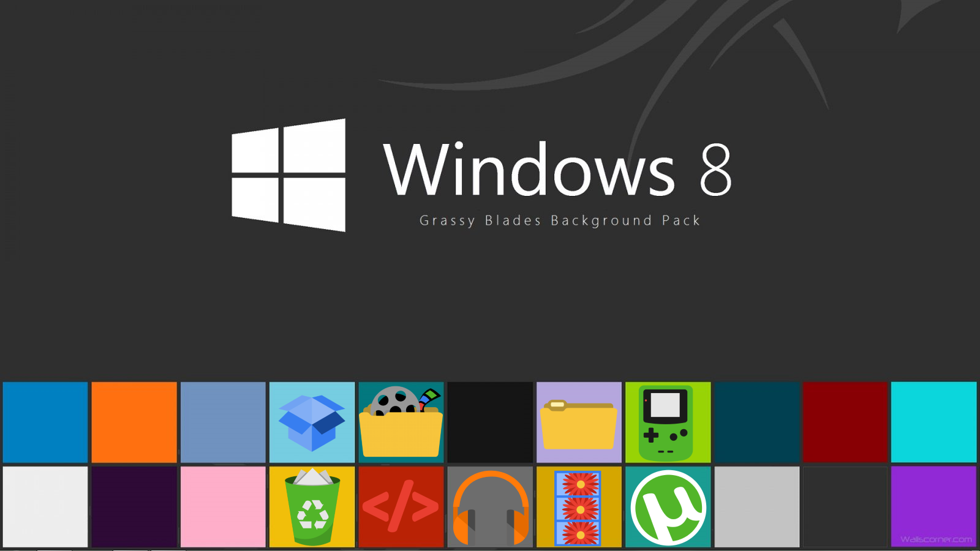Open the film reel videos folder tile

coord(401,422)
